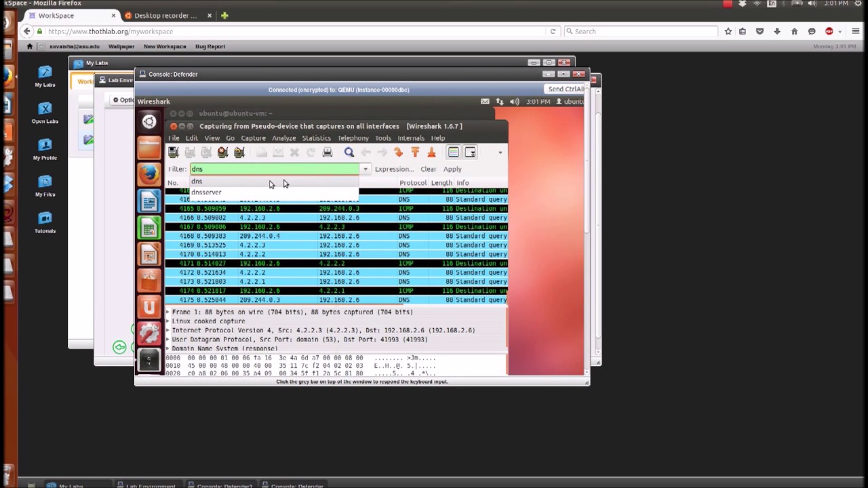Click the display filter field containing dns
868x488 pixels.
coord(275,169)
